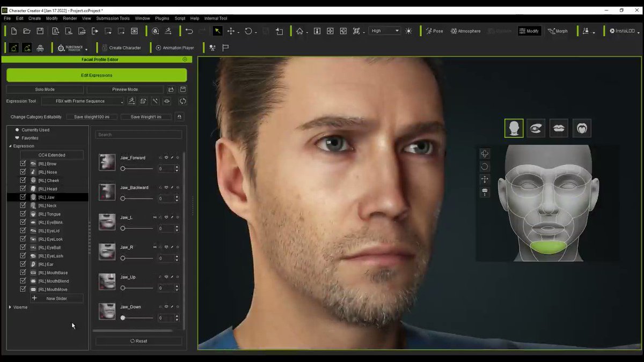Toggle the [RL] MouthMove checkbox

click(23, 289)
